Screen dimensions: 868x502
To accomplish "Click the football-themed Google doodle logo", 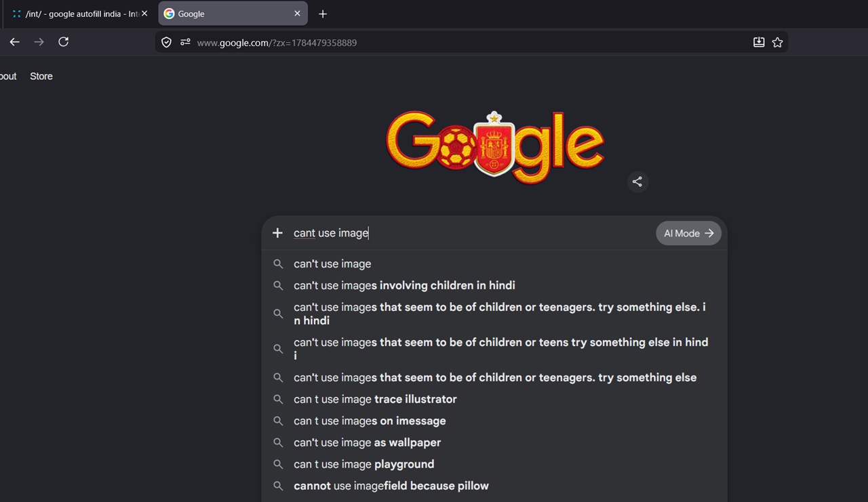I will tap(495, 146).
